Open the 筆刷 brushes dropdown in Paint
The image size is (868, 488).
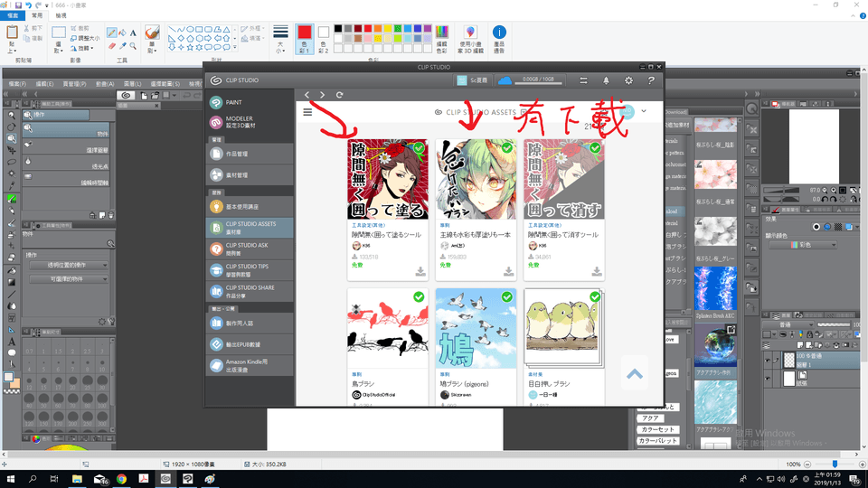pyautogui.click(x=152, y=49)
